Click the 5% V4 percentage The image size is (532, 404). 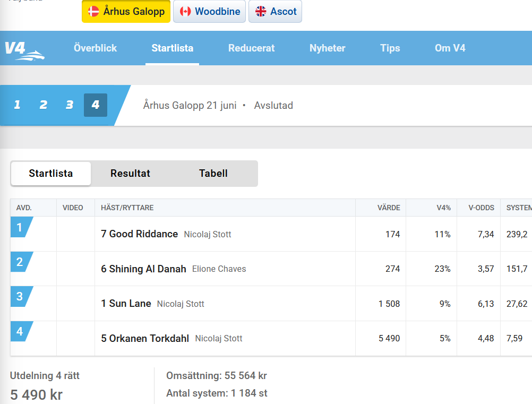point(445,339)
